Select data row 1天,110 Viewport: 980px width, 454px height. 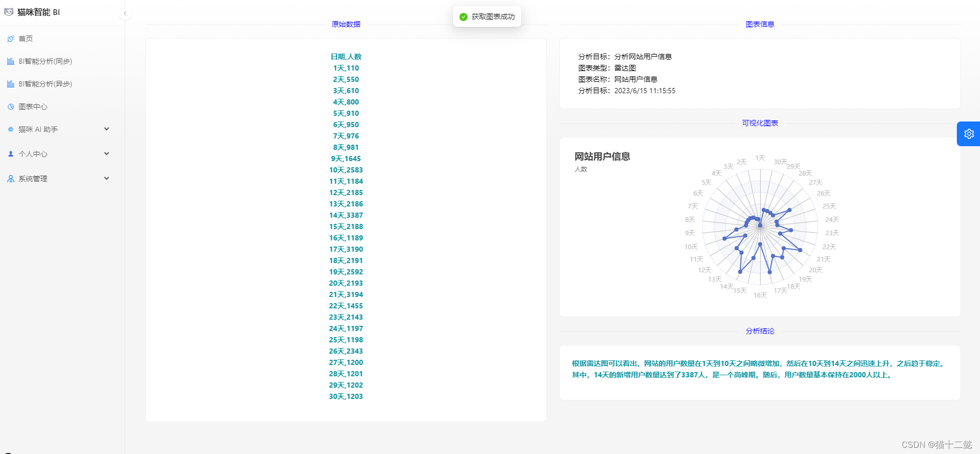(x=346, y=68)
